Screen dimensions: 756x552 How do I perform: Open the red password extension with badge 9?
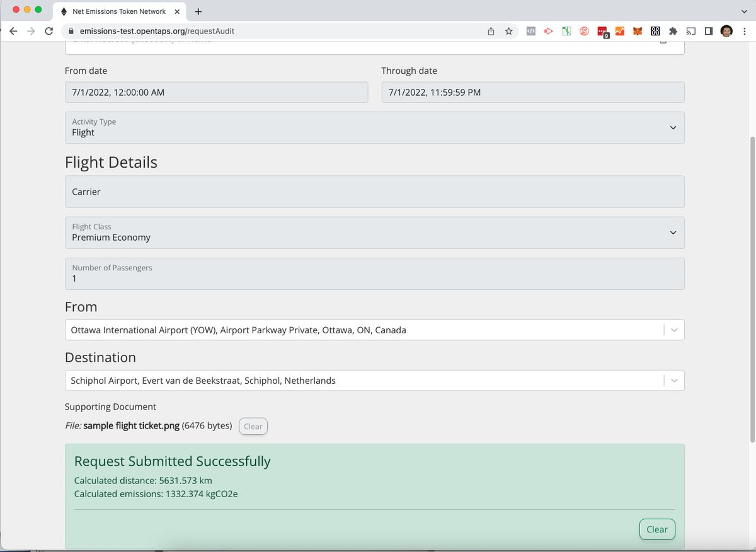603,32
